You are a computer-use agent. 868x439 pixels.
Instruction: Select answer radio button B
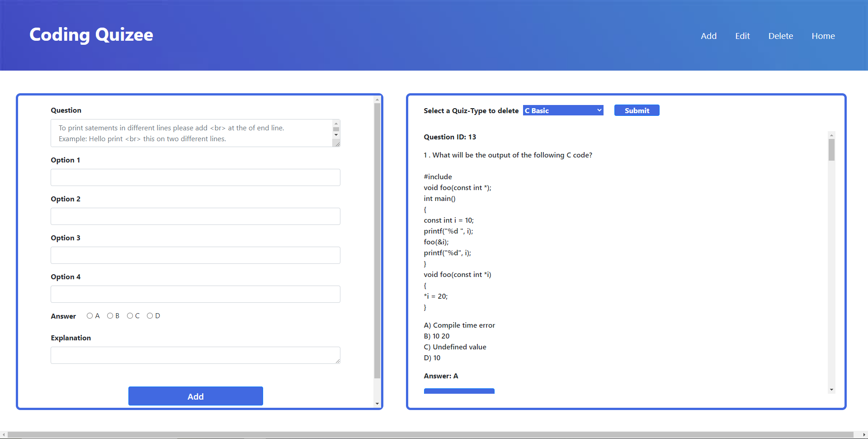point(110,316)
